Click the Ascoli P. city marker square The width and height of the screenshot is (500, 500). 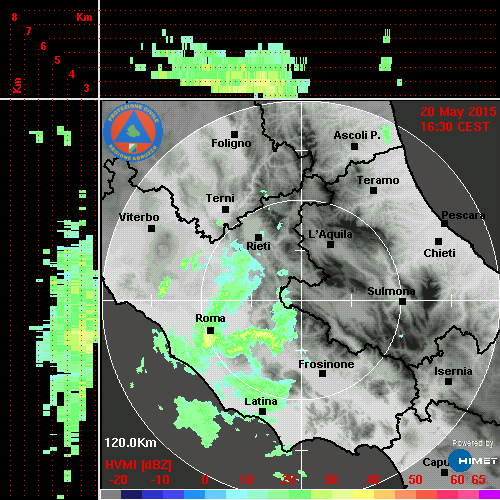coord(355,146)
